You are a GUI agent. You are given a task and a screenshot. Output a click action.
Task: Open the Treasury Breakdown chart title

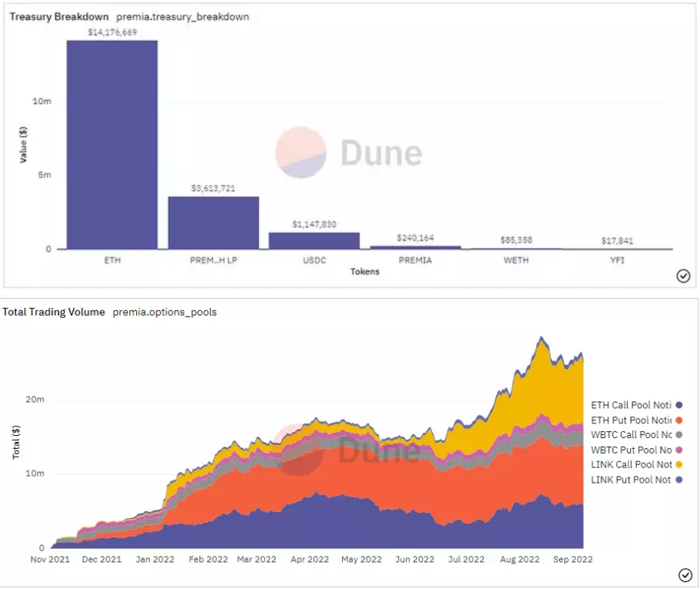[x=59, y=17]
